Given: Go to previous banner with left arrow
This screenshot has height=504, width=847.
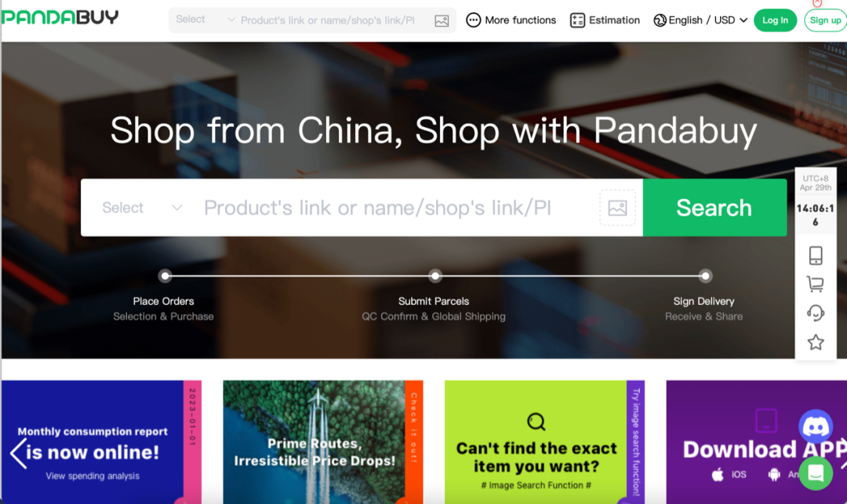Looking at the screenshot, I should (x=18, y=454).
